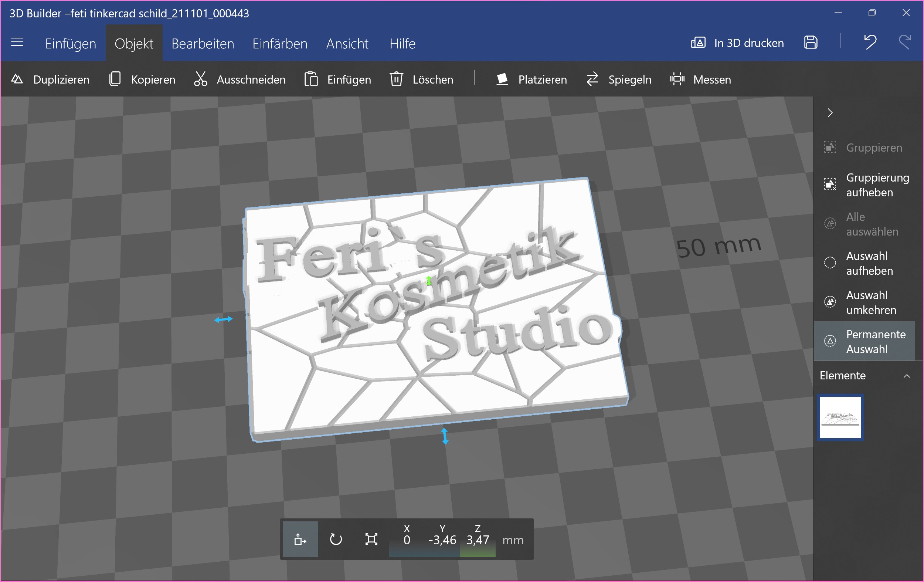Activate the Messen measure tool
The image size is (924, 582).
pyautogui.click(x=700, y=79)
